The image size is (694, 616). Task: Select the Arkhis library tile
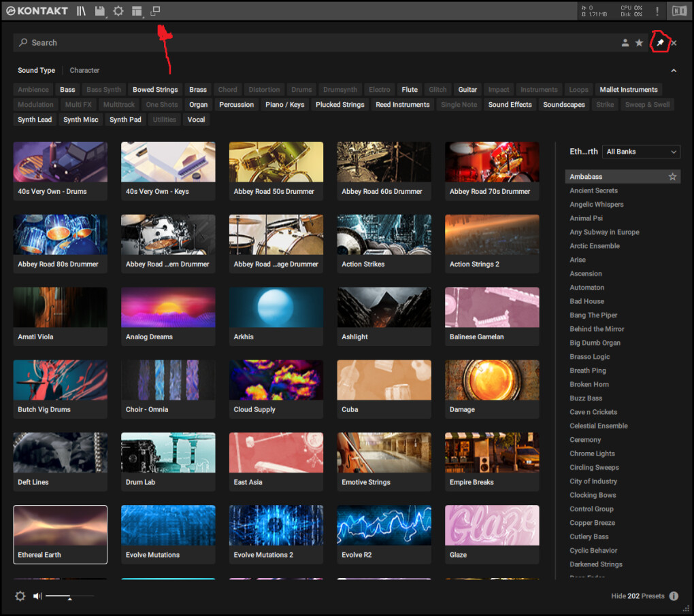(276, 316)
